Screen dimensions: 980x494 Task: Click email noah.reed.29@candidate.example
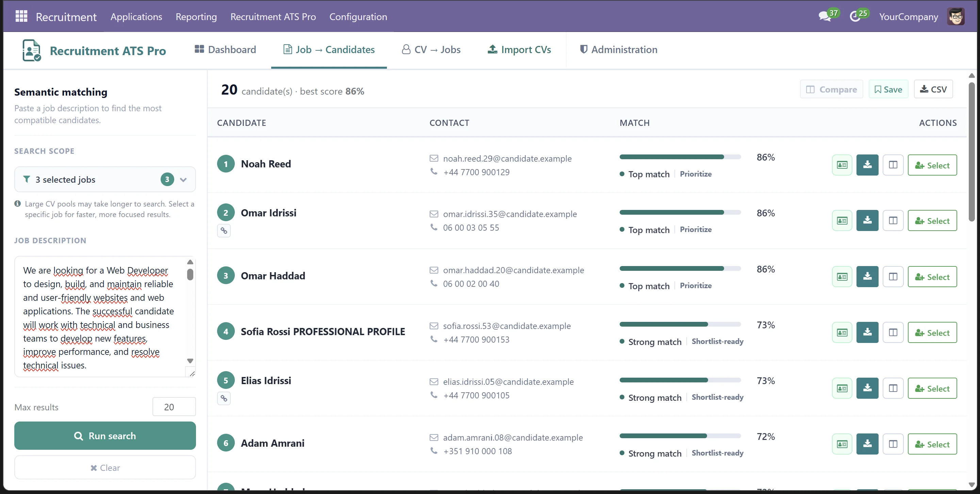click(507, 158)
